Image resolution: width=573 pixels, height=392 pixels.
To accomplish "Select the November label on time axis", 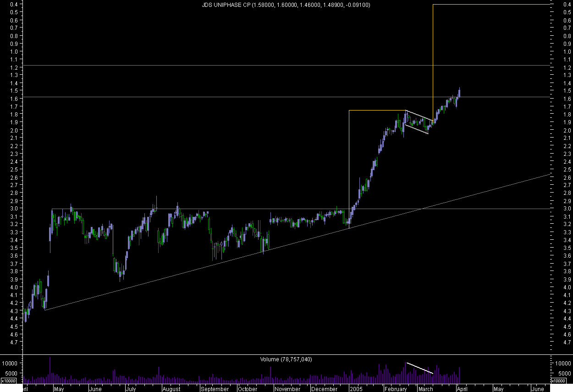I will pyautogui.click(x=287, y=389).
